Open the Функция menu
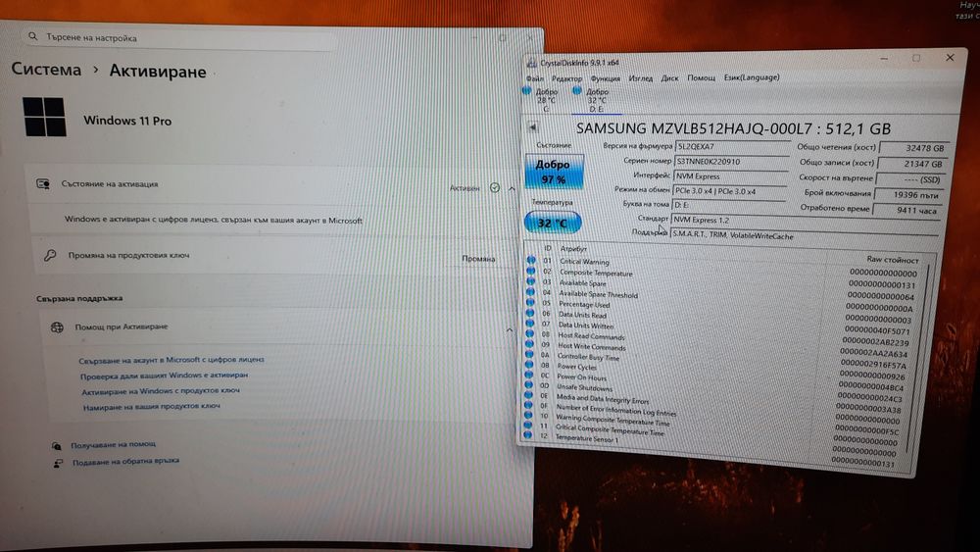 [606, 78]
